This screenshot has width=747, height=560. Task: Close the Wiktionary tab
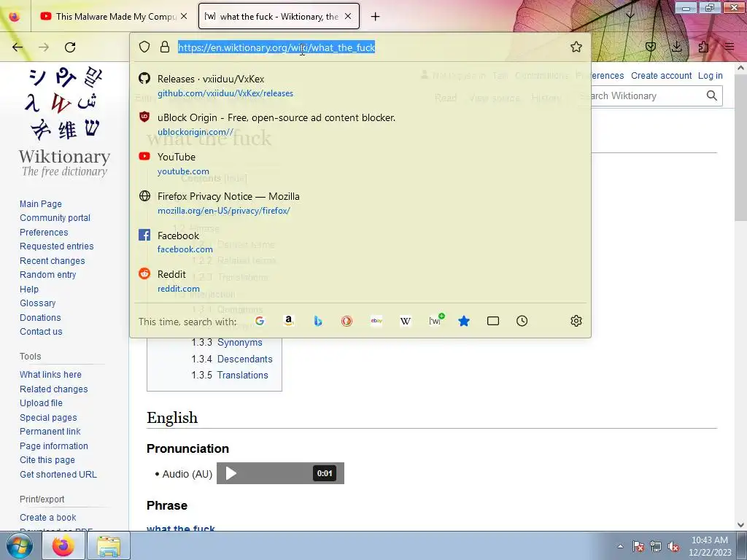[x=348, y=16]
